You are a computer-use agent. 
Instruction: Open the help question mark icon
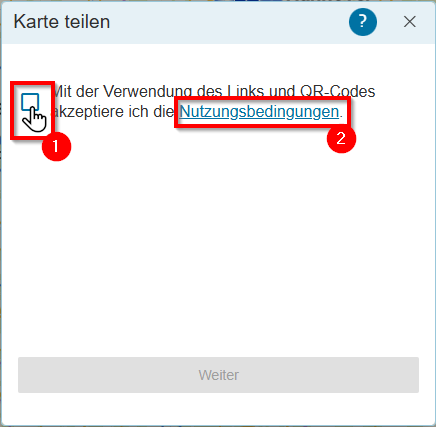[x=363, y=22]
